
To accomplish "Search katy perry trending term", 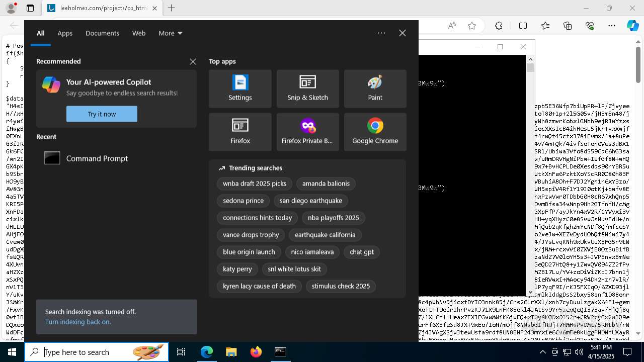I will point(237,269).
